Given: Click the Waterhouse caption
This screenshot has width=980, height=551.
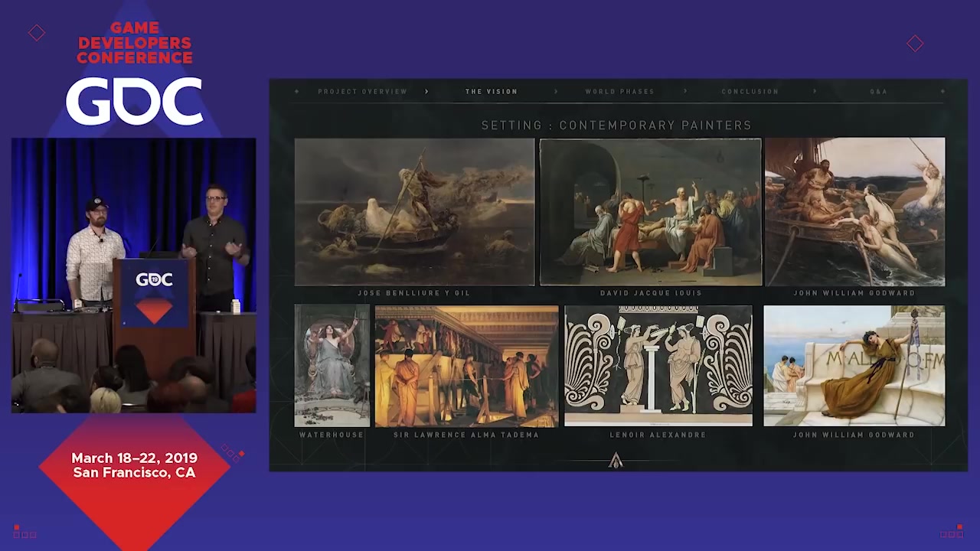Looking at the screenshot, I should pos(332,435).
